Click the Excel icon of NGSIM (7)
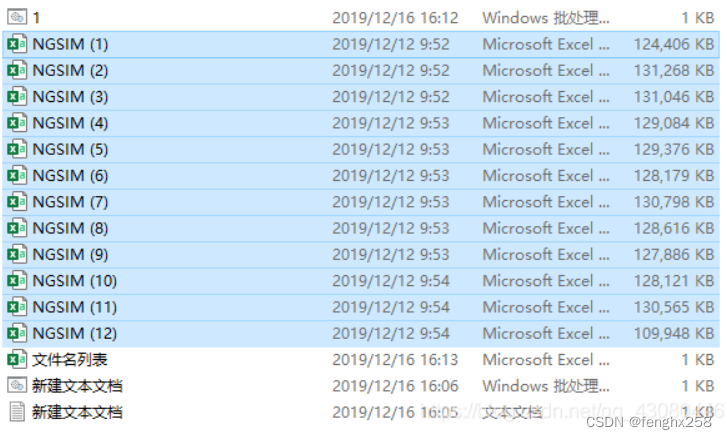This screenshot has width=727, height=439. tap(17, 202)
